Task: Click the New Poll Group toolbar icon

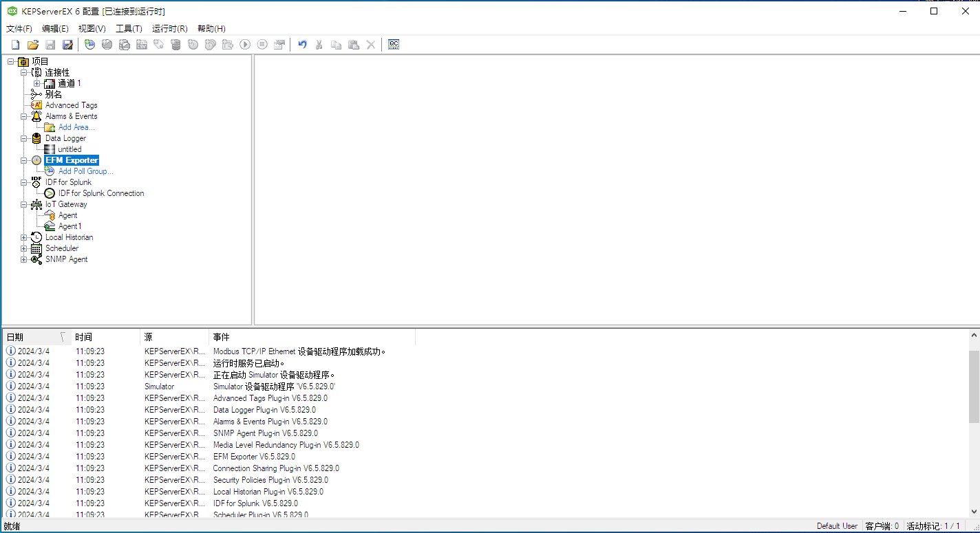Action: click(89, 45)
